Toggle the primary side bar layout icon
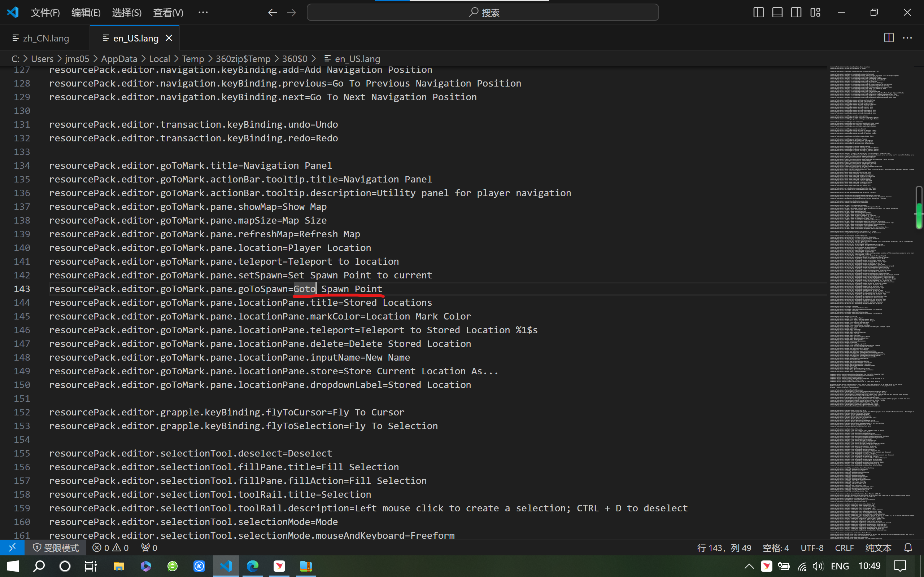Image resolution: width=924 pixels, height=577 pixels. (x=758, y=13)
